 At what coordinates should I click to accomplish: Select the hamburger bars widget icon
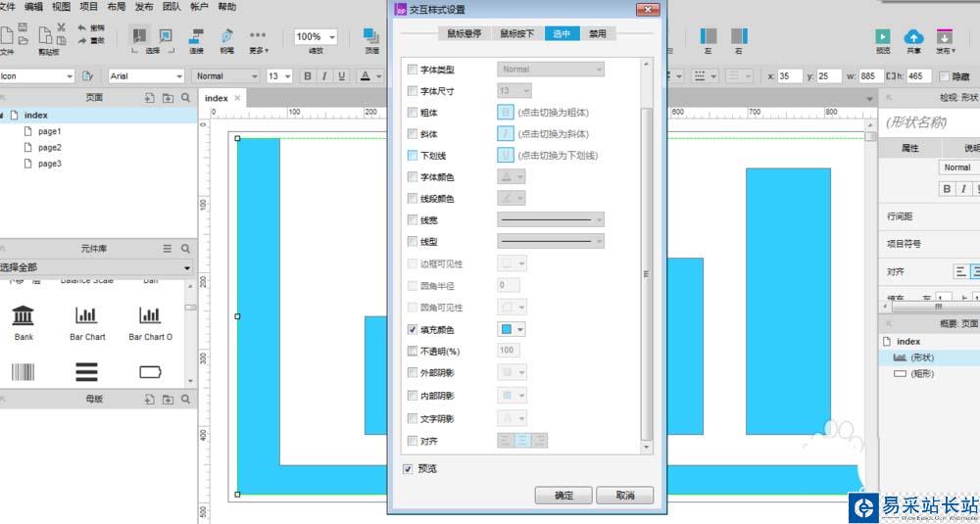point(86,372)
